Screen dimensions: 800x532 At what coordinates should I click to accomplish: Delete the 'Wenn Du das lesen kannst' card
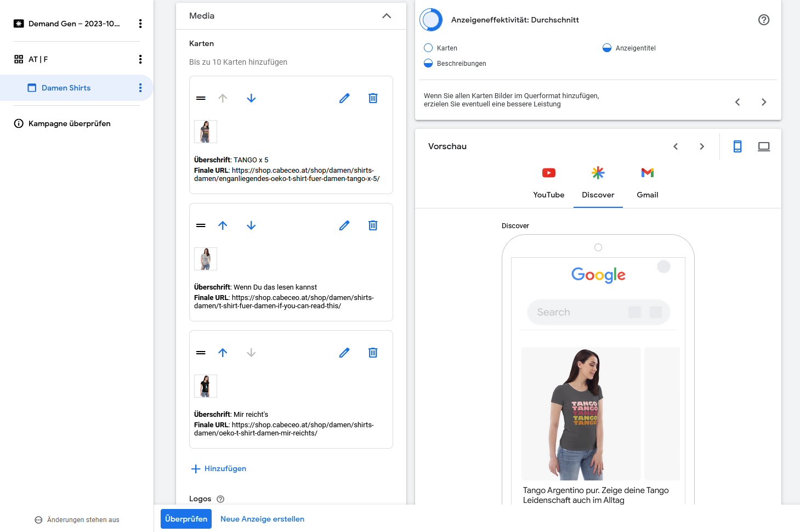point(373,225)
